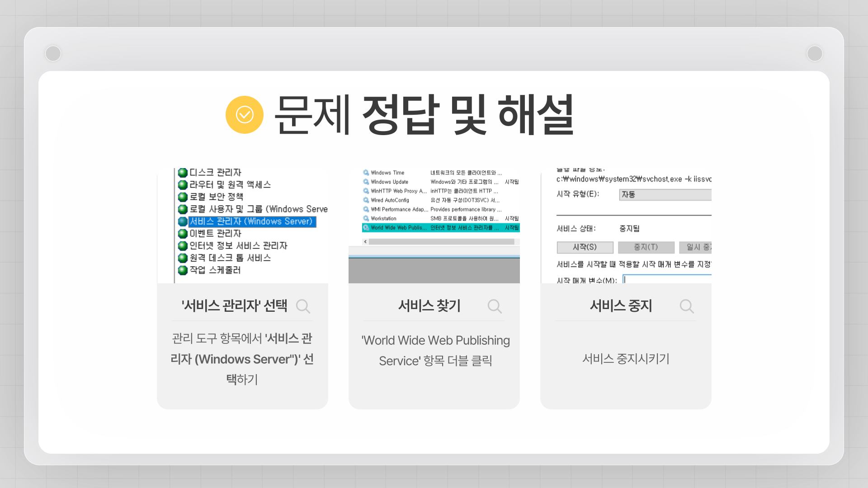Click magnifier icon beside 서비스 찾기
This screenshot has width=868, height=488.
[495, 306]
